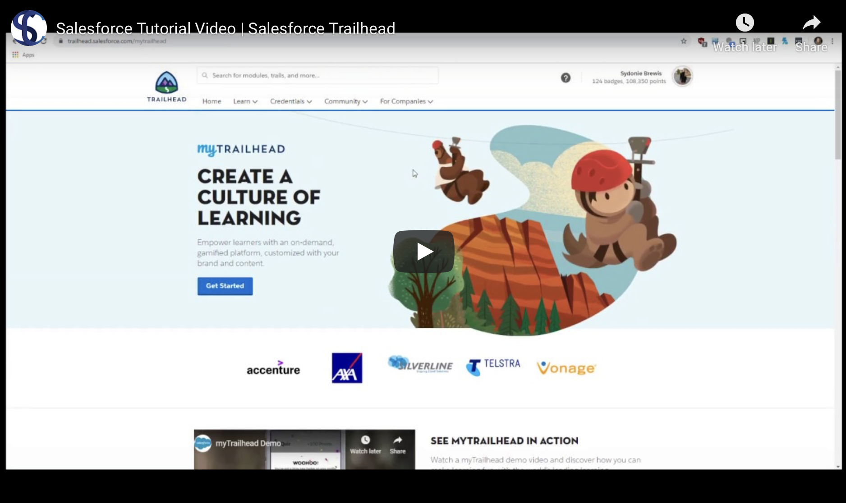846x504 pixels.
Task: Click the Sydonie Brewis name text
Action: [x=641, y=73]
